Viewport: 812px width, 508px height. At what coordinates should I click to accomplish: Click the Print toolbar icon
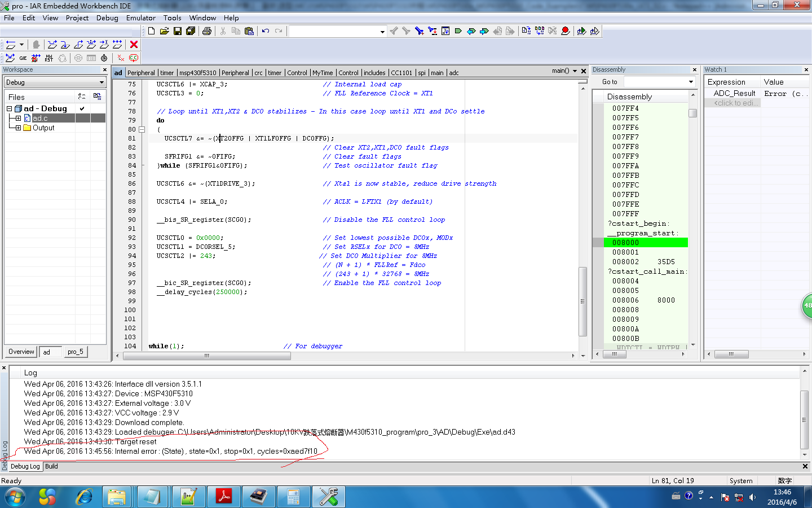coord(207,31)
